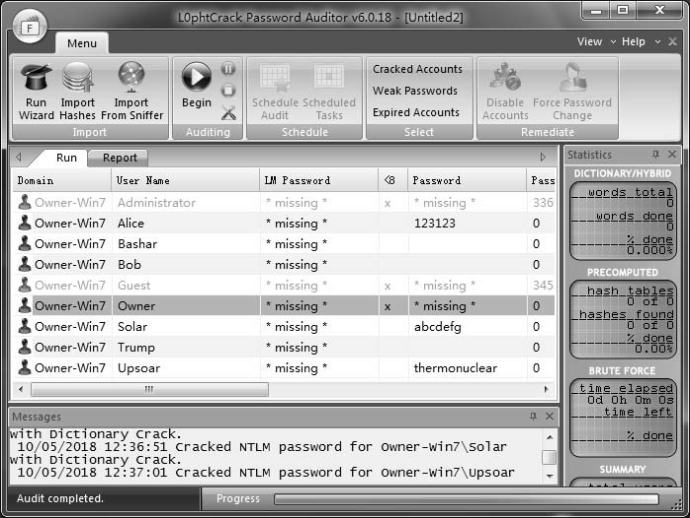690x518 pixels.
Task: Close the Messages panel
Action: click(550, 416)
